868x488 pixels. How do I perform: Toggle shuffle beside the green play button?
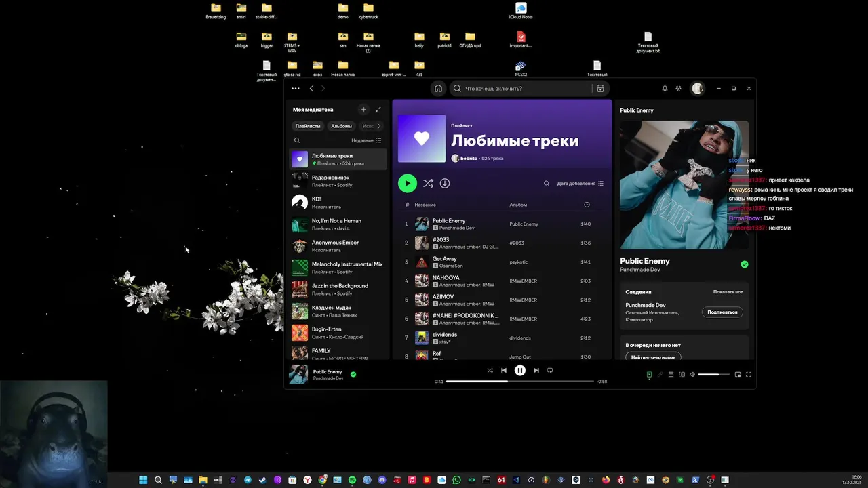pos(428,183)
